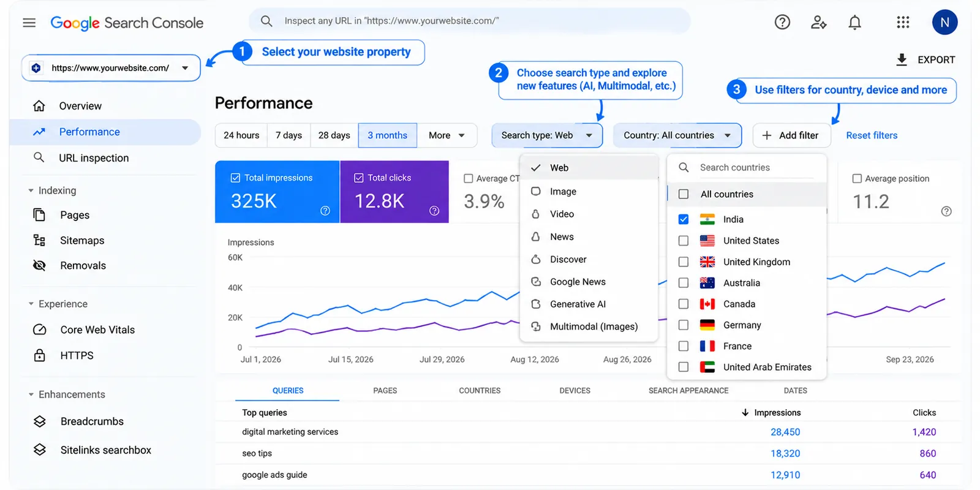Viewport: 980px width, 490px height.
Task: Toggle the Total impressions checkbox
Action: tap(235, 178)
